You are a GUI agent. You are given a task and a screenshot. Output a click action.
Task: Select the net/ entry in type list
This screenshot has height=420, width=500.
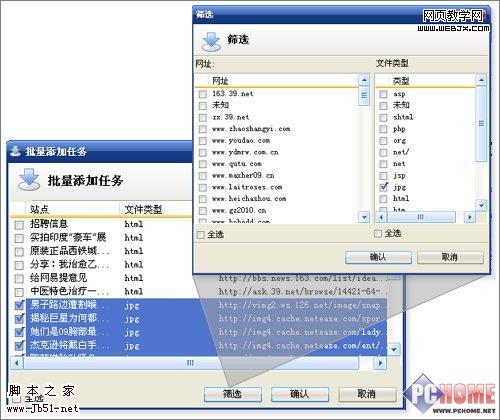tap(401, 152)
